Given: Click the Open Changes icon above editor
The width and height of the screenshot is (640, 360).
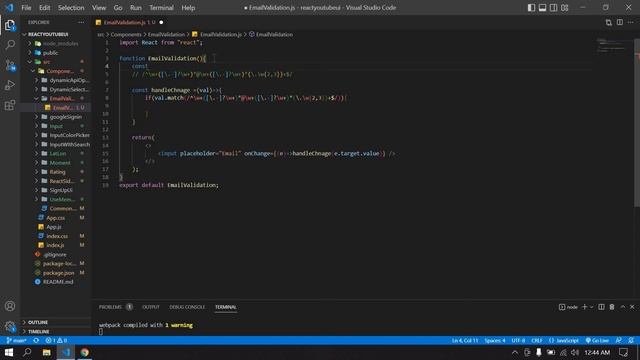Looking at the screenshot, I should pyautogui.click(x=609, y=22).
